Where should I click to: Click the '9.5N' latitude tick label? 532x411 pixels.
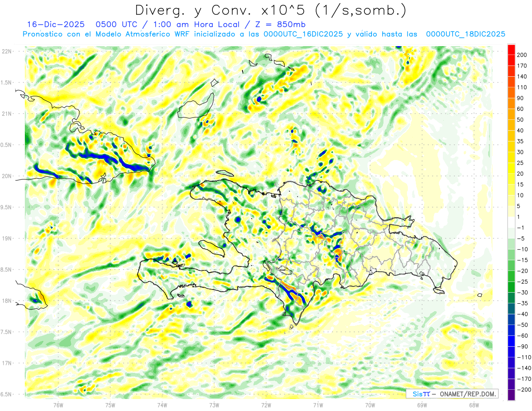[7, 207]
